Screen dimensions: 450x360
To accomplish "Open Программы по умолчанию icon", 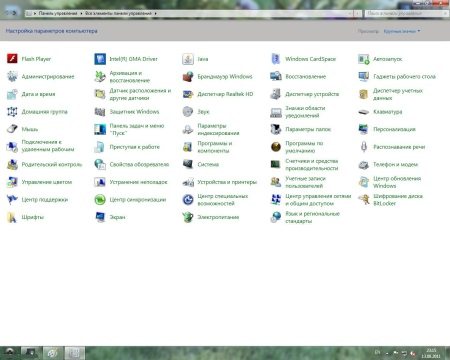I will [276, 147].
